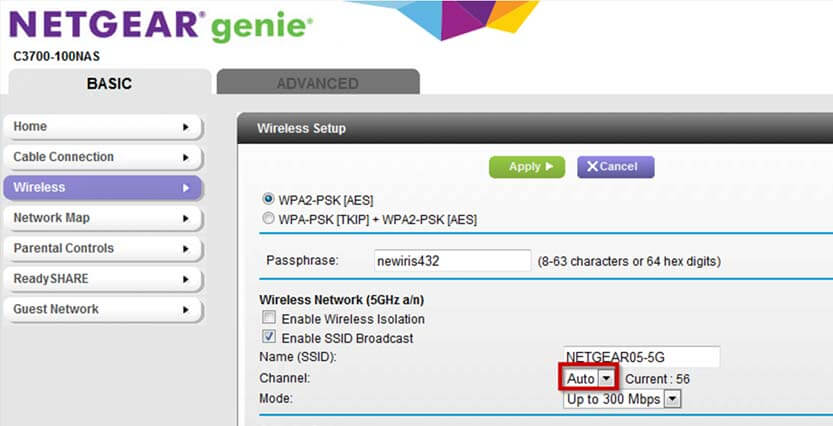Click the green Apply button

[x=526, y=167]
